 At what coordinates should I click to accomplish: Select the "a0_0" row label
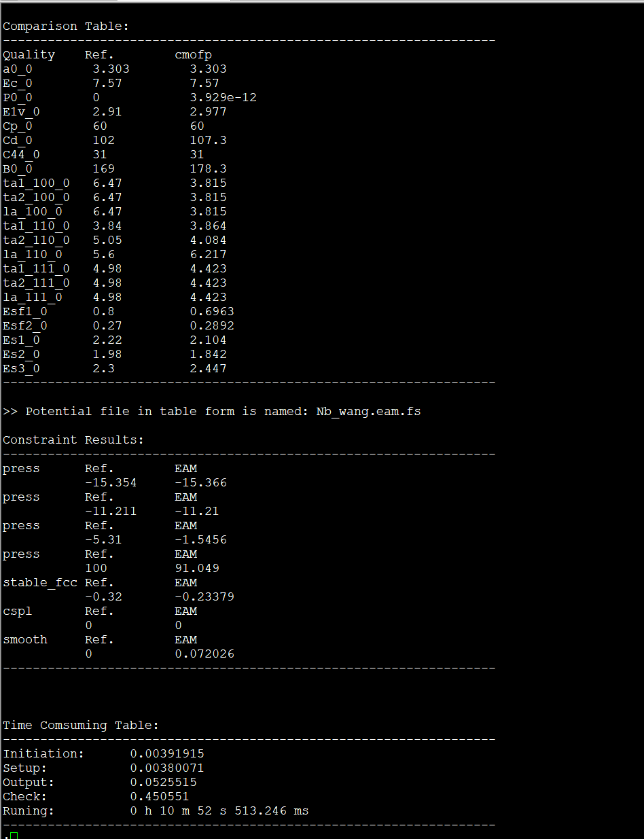click(18, 69)
